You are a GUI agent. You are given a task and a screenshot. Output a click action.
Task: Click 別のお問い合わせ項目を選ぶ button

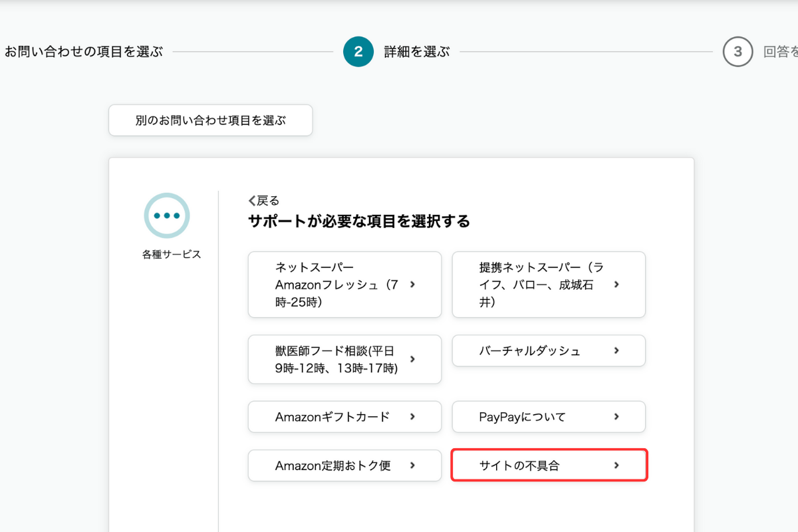point(210,120)
